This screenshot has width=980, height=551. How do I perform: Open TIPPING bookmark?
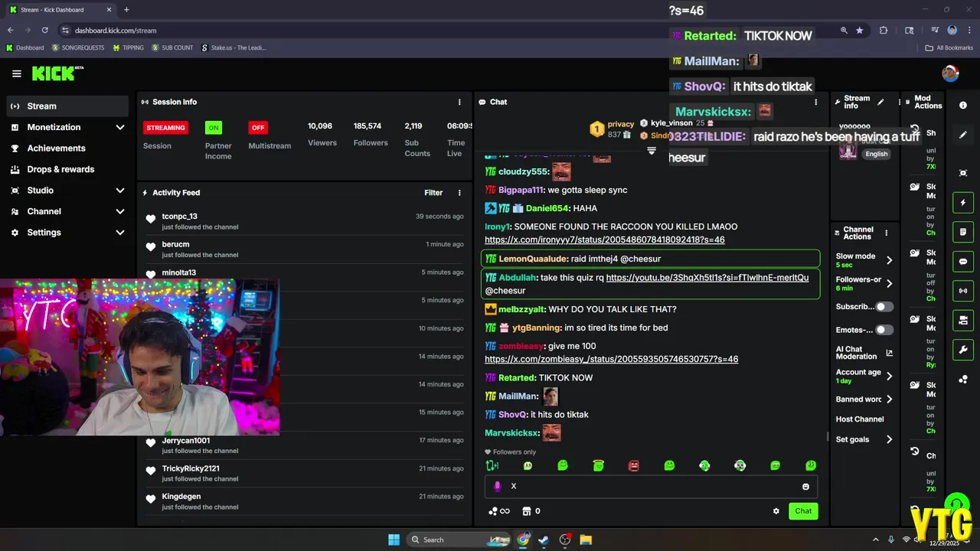pyautogui.click(x=128, y=47)
